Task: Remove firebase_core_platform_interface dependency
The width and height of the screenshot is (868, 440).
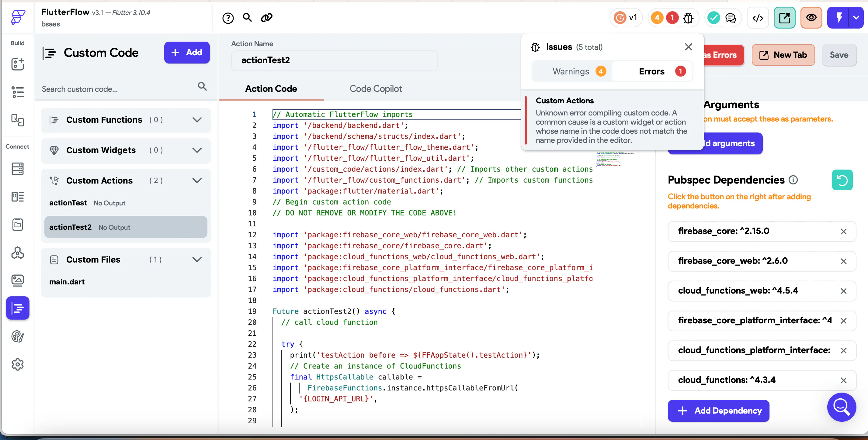Action: (x=843, y=321)
